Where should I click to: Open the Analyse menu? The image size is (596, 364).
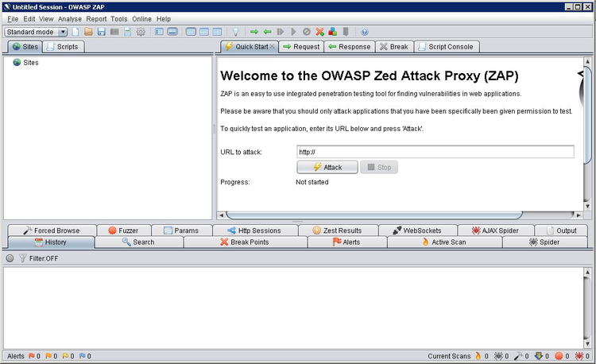(x=70, y=19)
